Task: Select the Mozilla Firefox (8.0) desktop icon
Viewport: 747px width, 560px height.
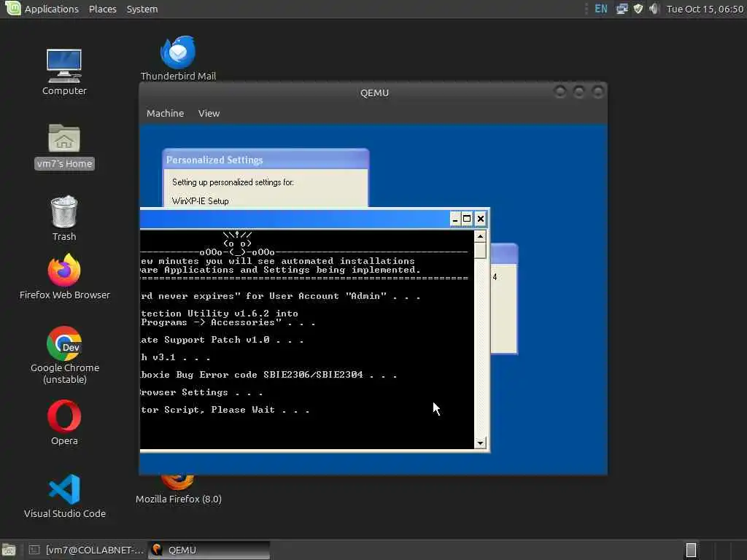Action: tap(178, 491)
